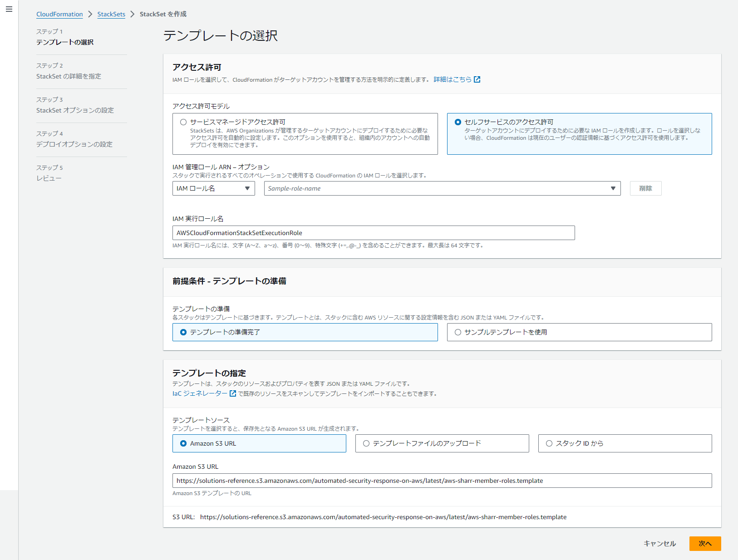
Task: Select テンプレートファイルのアップロード source
Action: pos(442,443)
